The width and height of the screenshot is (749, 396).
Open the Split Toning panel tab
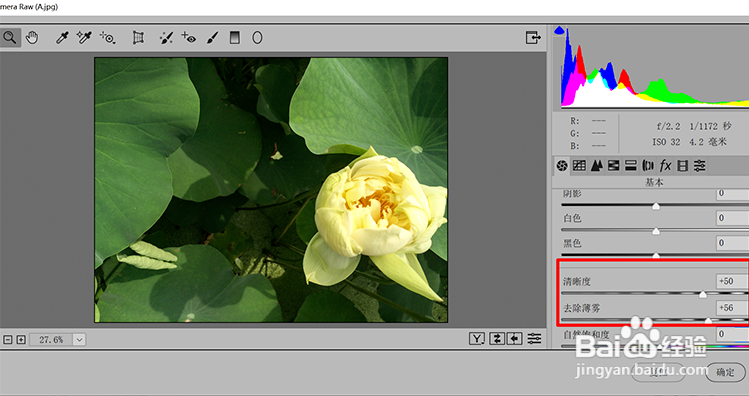coord(631,166)
